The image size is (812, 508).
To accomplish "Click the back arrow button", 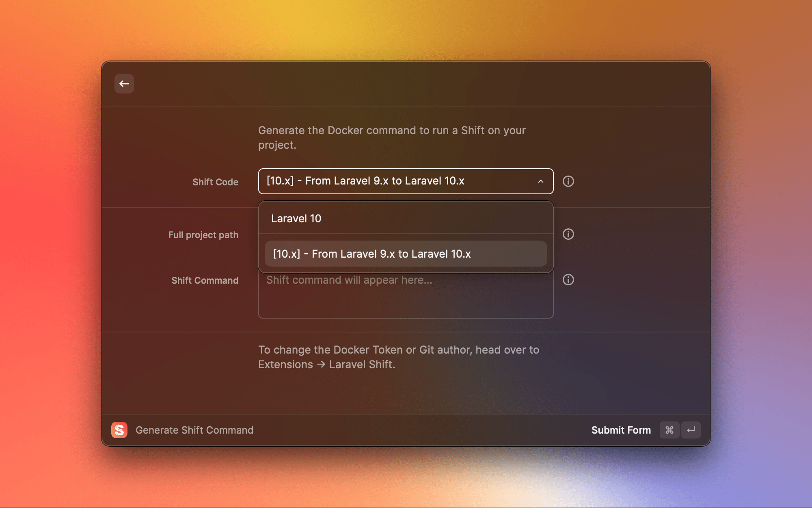I will (124, 84).
